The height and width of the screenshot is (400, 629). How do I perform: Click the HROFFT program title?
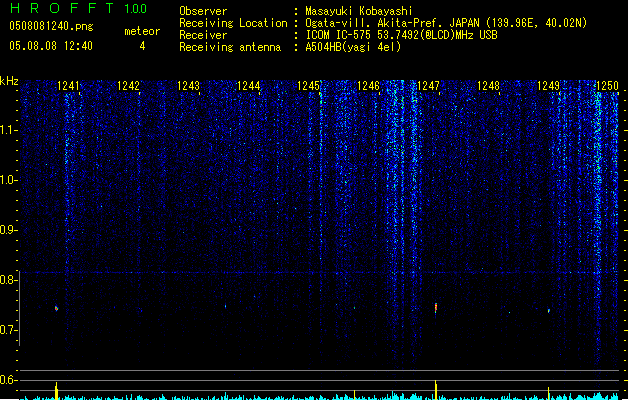[62, 8]
